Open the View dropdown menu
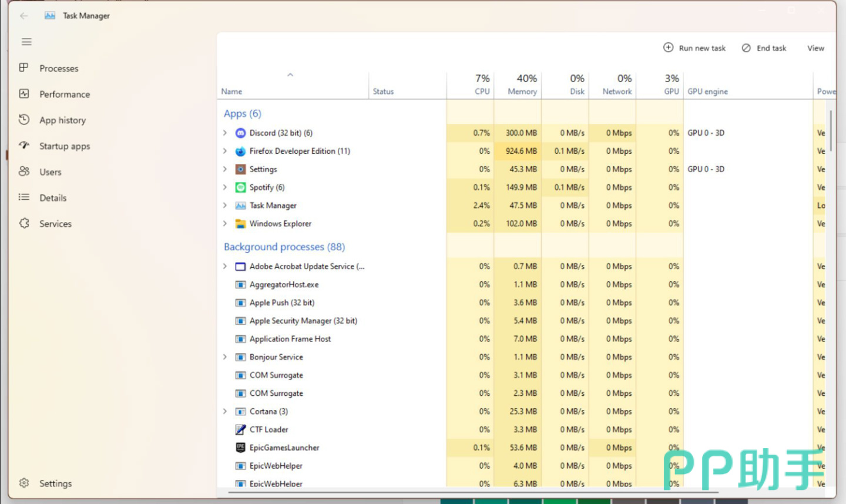The width and height of the screenshot is (846, 504). 815,48
